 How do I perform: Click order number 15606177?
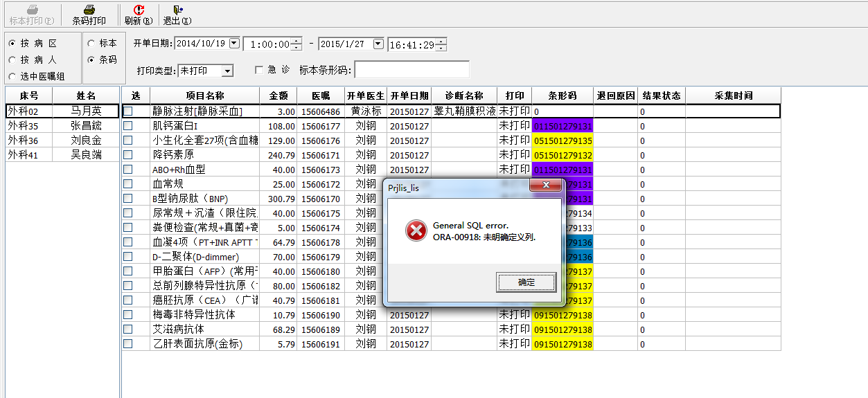(x=321, y=126)
